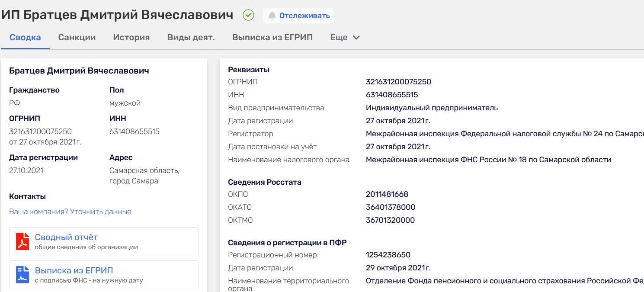Click ПФР registration number 1254238650
Viewport: 644px width, 292px height.
click(388, 255)
